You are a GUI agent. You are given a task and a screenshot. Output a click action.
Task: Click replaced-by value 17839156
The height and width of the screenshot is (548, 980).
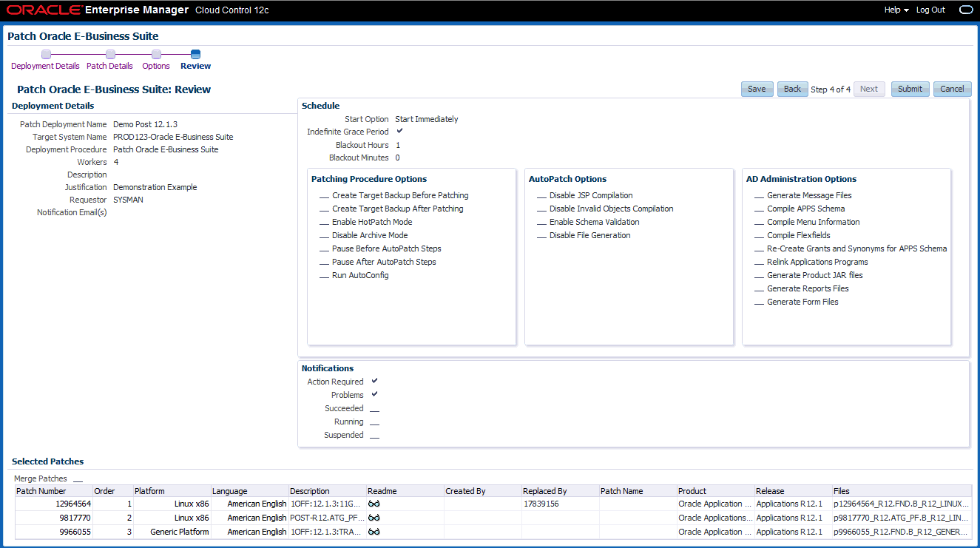[541, 504]
